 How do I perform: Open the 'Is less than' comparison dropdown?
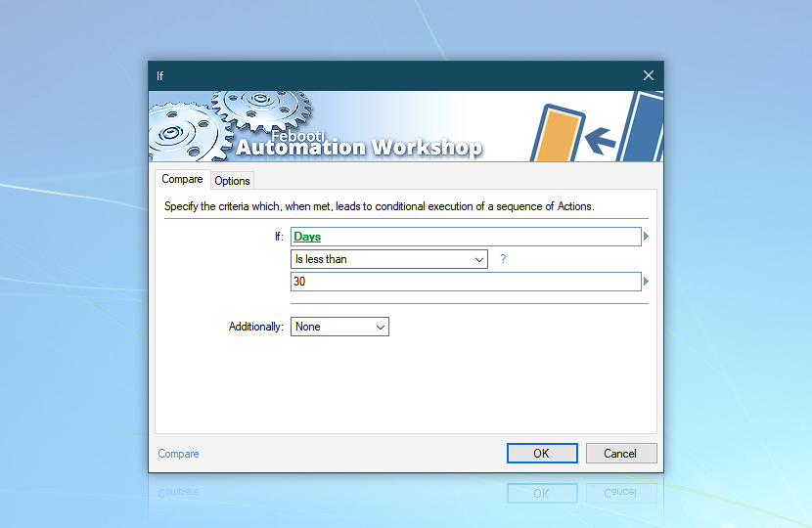pyautogui.click(x=389, y=259)
